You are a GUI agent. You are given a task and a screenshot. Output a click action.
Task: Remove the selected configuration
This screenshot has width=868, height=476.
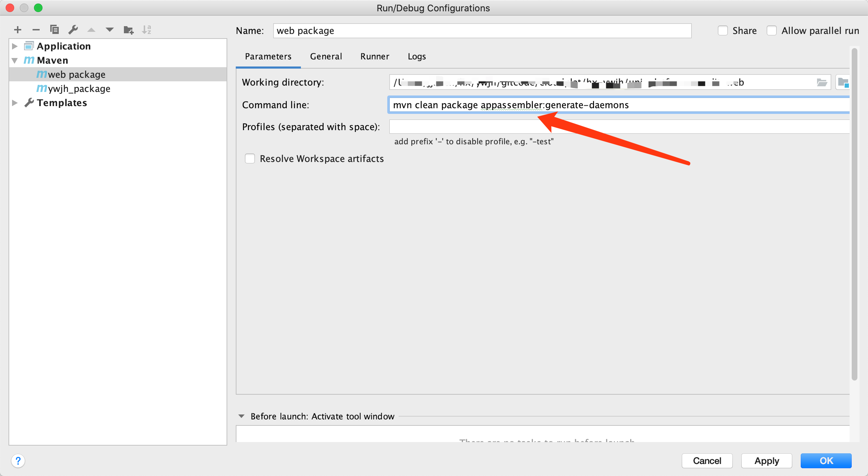tap(36, 30)
